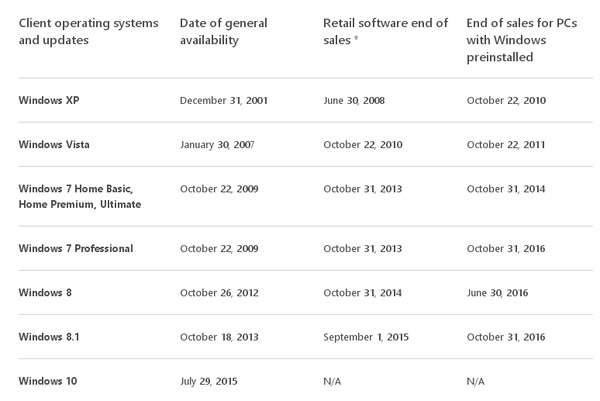
Task: Click End of sales for PCs header
Action: tap(522, 40)
